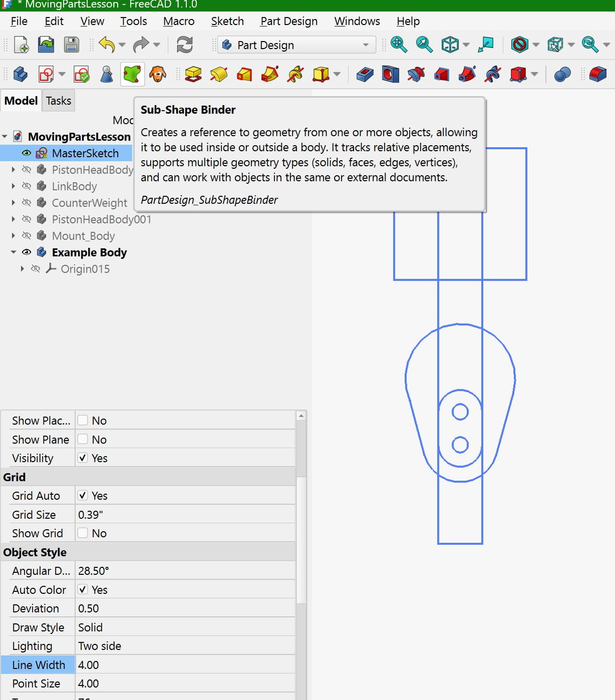Open a document with the folder icon
The image size is (615, 700).
click(46, 45)
